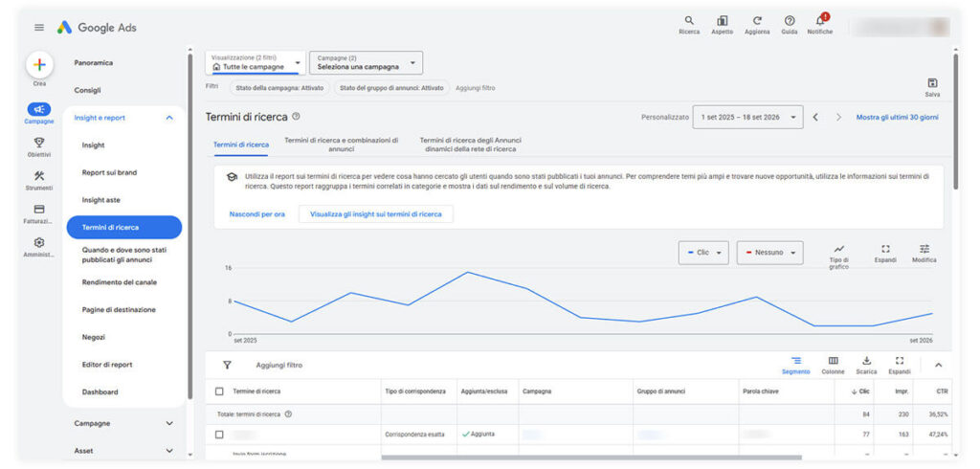Select the Termini di ricerca tab
Image resolution: width=980 pixels, height=469 pixels.
coord(241,145)
